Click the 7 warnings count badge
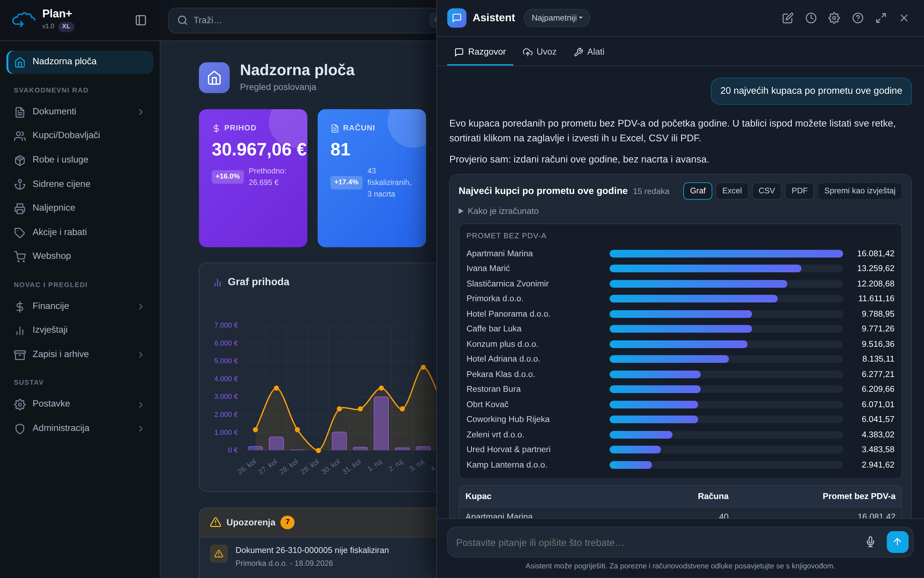924x578 pixels. [x=287, y=522]
